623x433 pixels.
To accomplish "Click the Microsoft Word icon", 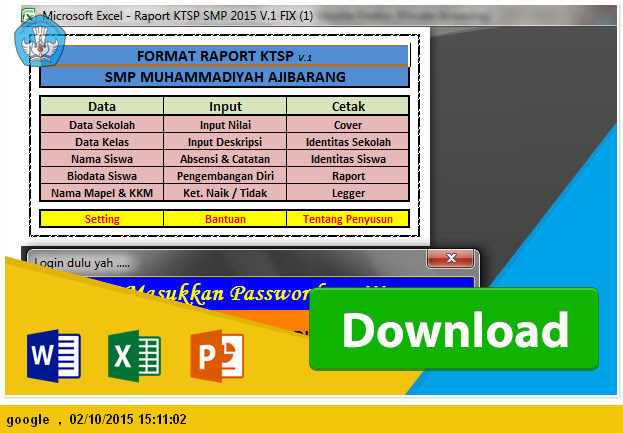I will click(x=54, y=356).
